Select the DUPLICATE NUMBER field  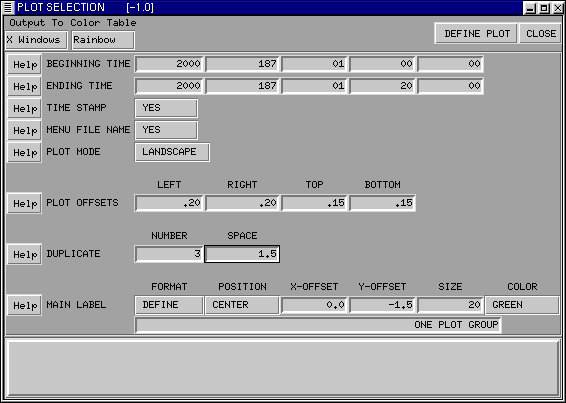pyautogui.click(x=169, y=254)
